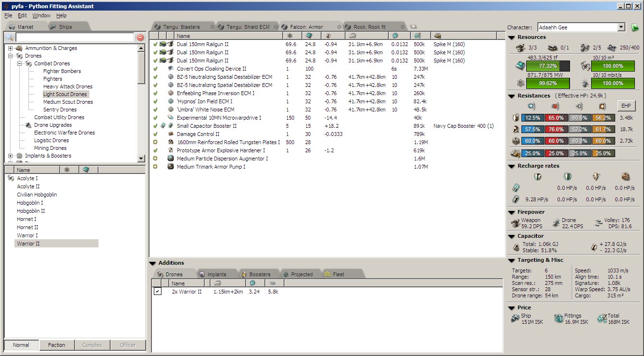The image size is (644, 356).
Task: Click the turret hardpoints icon beside 3/3
Action: click(x=520, y=48)
